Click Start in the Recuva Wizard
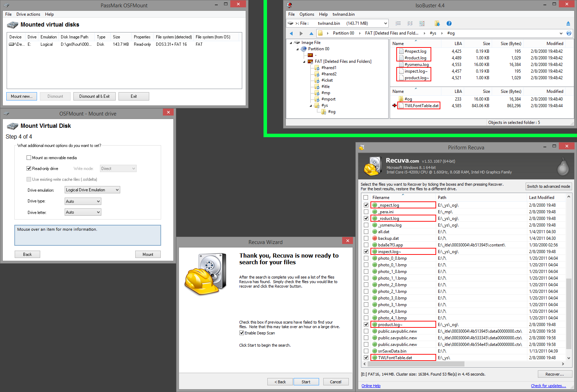The width and height of the screenshot is (577, 392). click(x=306, y=382)
